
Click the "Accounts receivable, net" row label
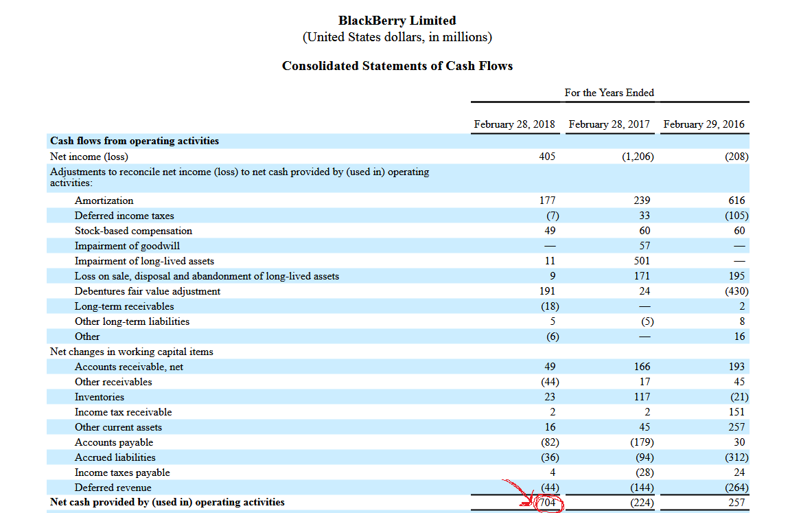[129, 367]
